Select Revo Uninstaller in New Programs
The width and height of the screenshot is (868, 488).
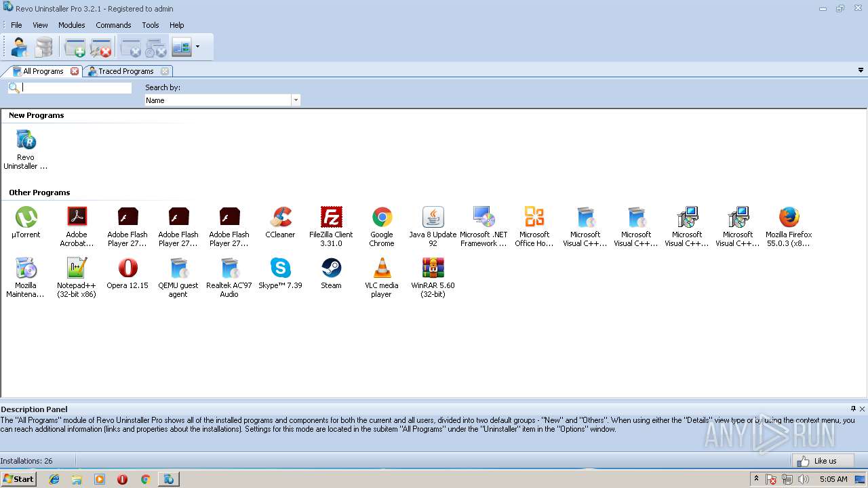26,150
